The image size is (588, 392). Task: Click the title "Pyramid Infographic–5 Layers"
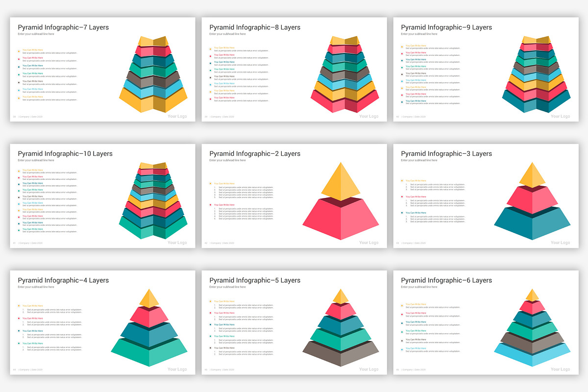click(x=255, y=281)
